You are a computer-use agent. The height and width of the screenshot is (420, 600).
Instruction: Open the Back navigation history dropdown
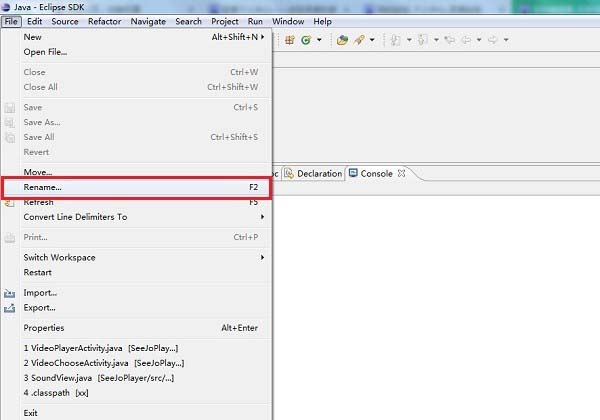479,40
